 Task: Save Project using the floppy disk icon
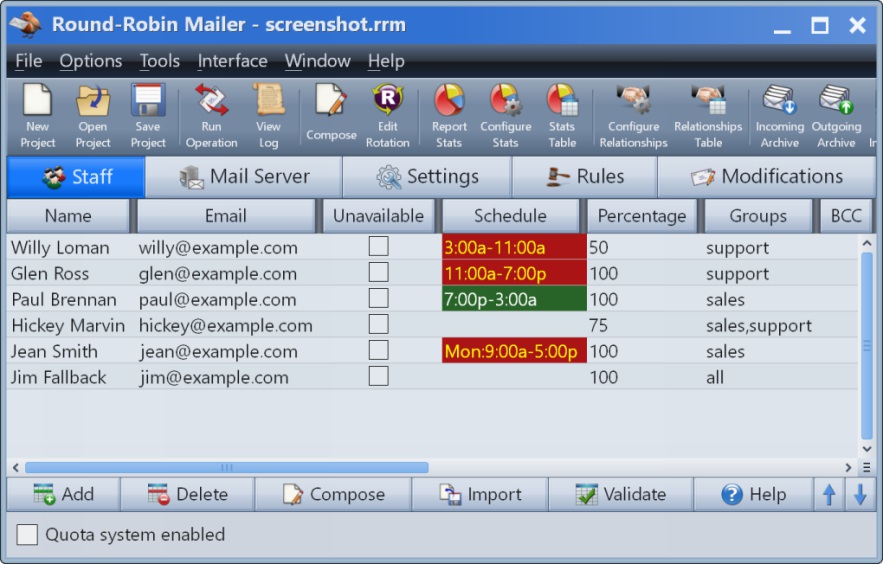148,115
